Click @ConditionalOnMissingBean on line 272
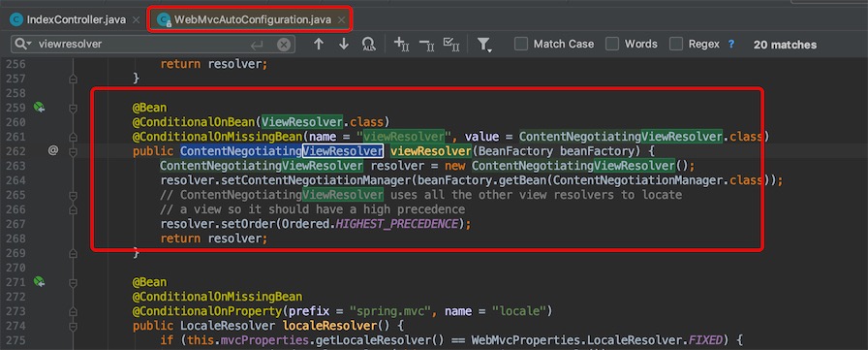Screen dimensions: 868x350 coord(217,297)
